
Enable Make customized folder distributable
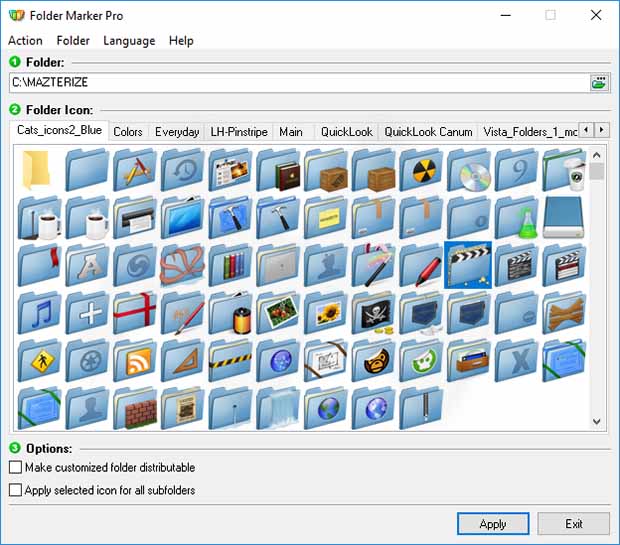click(102, 467)
